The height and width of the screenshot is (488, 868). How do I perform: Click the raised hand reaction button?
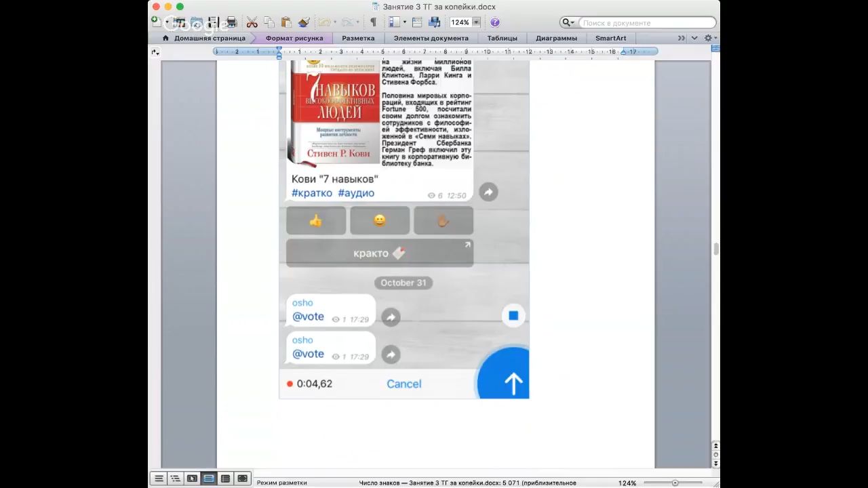coord(443,221)
